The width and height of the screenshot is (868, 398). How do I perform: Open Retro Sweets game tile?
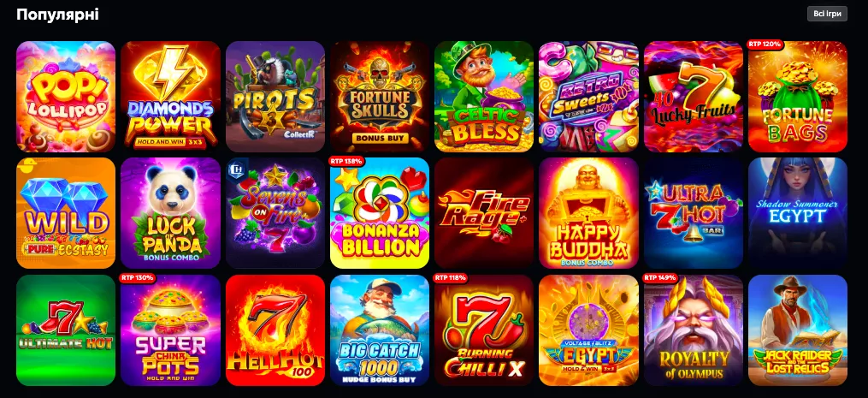[589, 97]
